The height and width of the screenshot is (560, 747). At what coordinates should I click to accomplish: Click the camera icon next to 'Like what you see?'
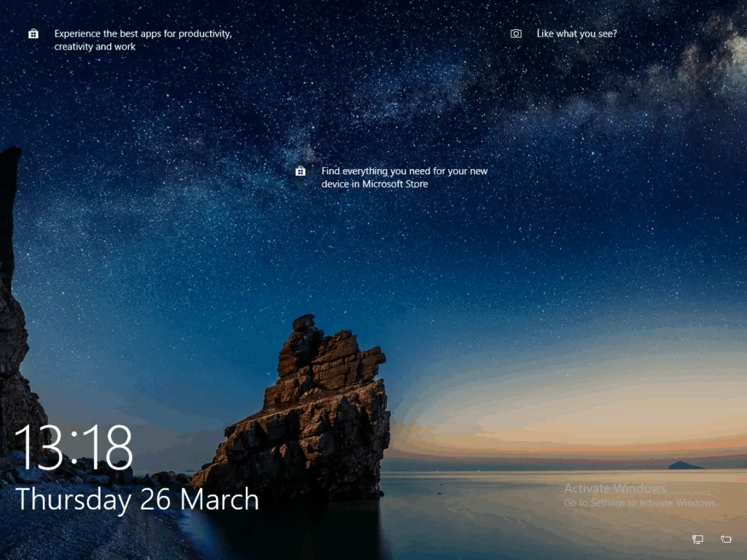pyautogui.click(x=516, y=34)
